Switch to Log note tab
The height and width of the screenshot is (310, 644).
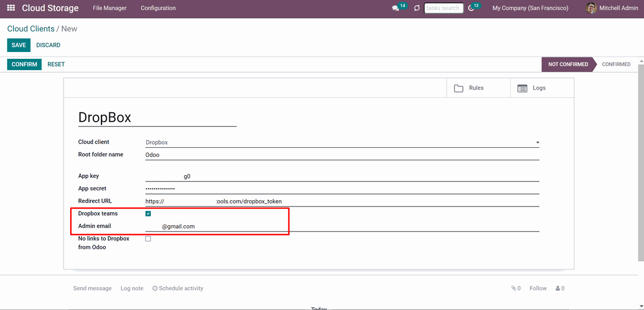(132, 288)
